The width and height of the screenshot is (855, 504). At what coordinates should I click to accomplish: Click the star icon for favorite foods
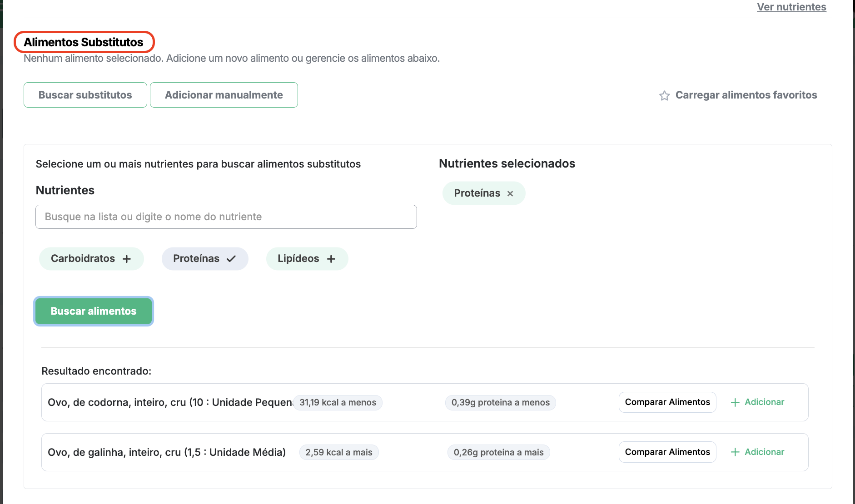click(664, 95)
